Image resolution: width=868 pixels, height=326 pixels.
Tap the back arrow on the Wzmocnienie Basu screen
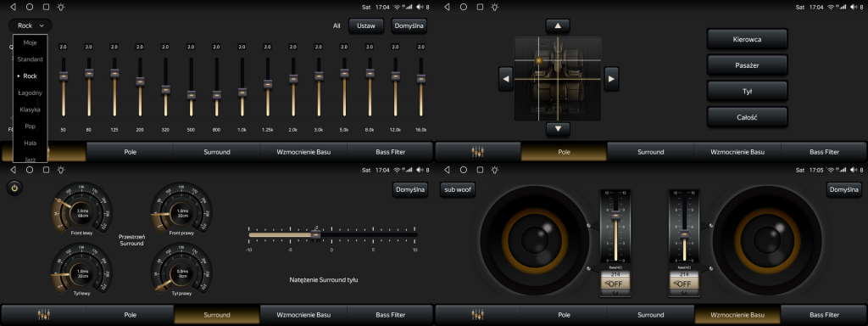pos(447,170)
